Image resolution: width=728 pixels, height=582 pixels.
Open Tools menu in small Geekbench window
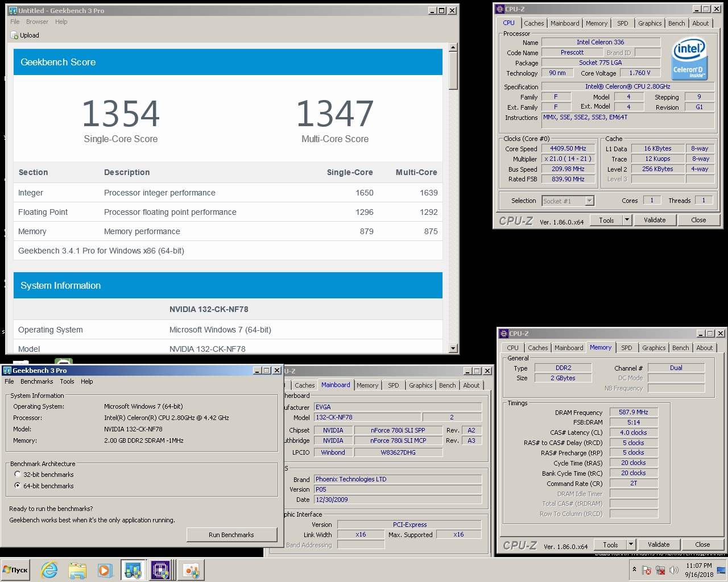click(x=67, y=381)
